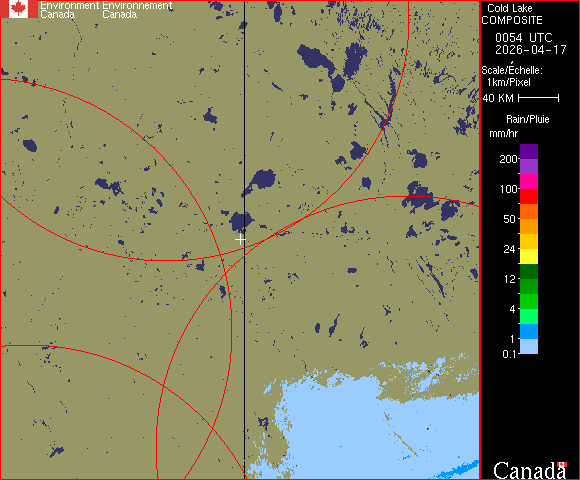Click the Canadian flag icon

[19, 9]
